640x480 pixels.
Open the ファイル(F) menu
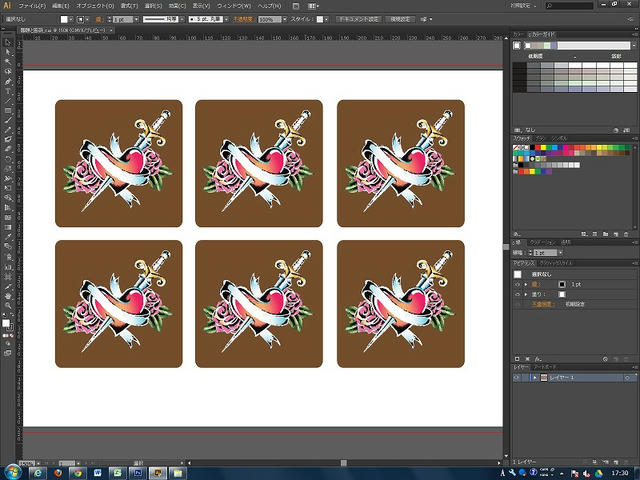coord(32,6)
